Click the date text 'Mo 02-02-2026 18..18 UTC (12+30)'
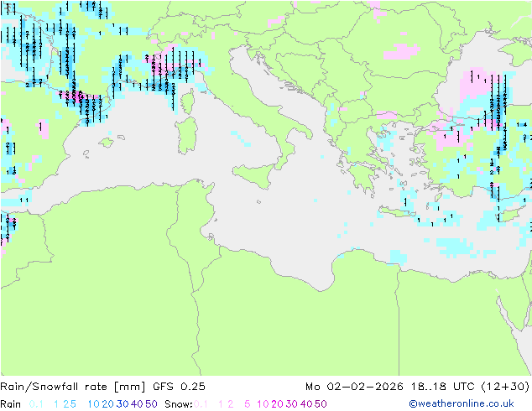Viewport: 532px width, 411px height. (417, 386)
